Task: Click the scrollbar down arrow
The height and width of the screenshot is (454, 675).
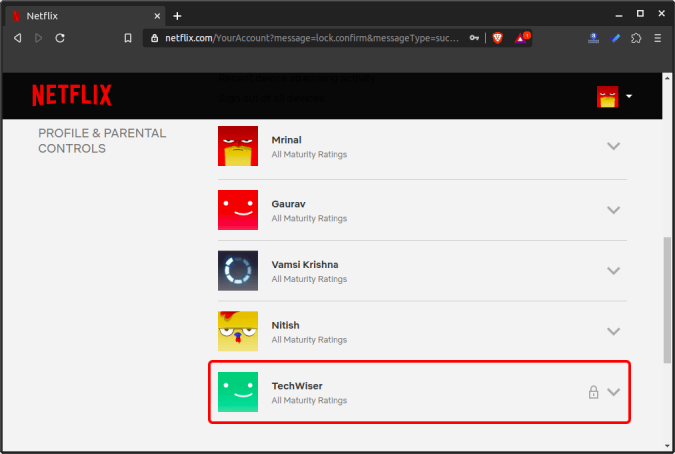Action: click(667, 446)
